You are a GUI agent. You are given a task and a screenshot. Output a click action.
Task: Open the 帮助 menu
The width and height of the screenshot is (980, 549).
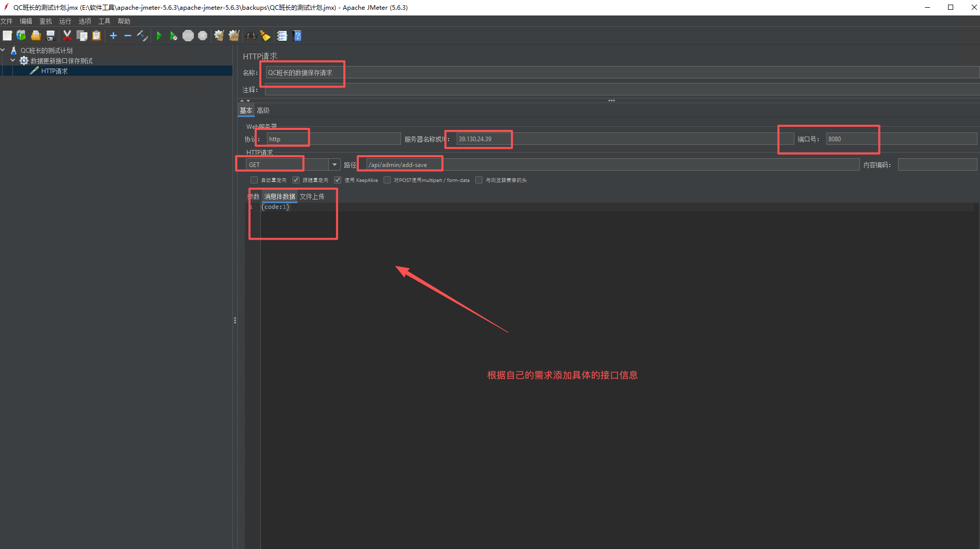tap(124, 21)
